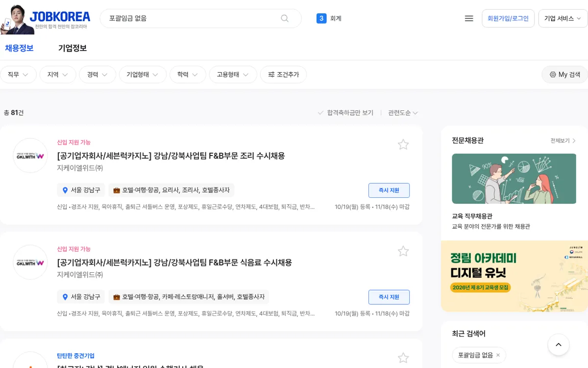
Task: Switch to the 채용정보 tab
Action: [x=19, y=48]
